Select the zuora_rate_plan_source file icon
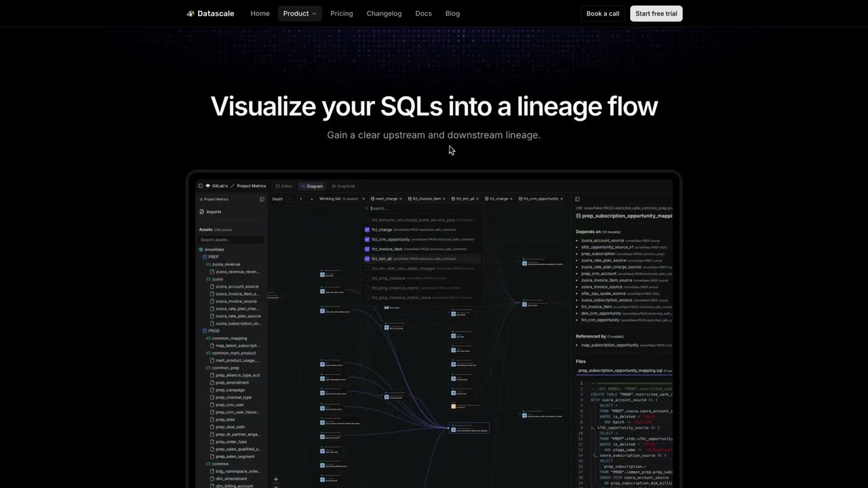The width and height of the screenshot is (868, 488). point(212,316)
